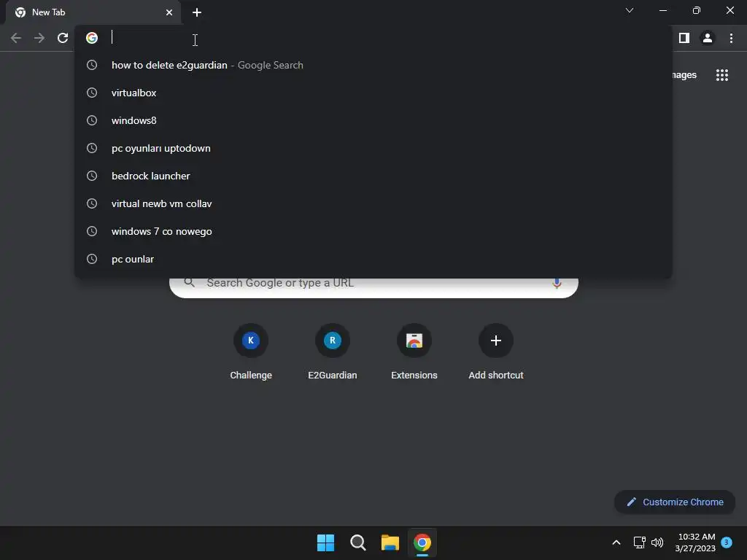Screen dimensions: 747x560
Task: Click magnifier icon in Google search box
Action: click(x=189, y=282)
